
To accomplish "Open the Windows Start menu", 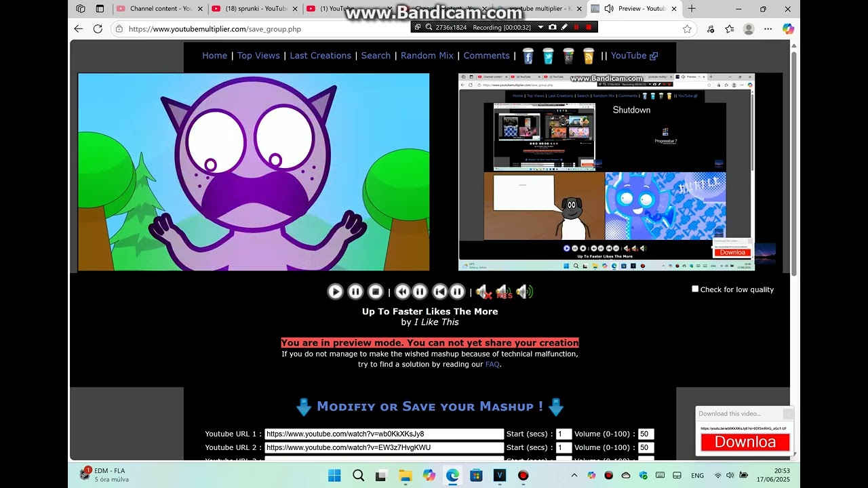I will click(x=335, y=475).
